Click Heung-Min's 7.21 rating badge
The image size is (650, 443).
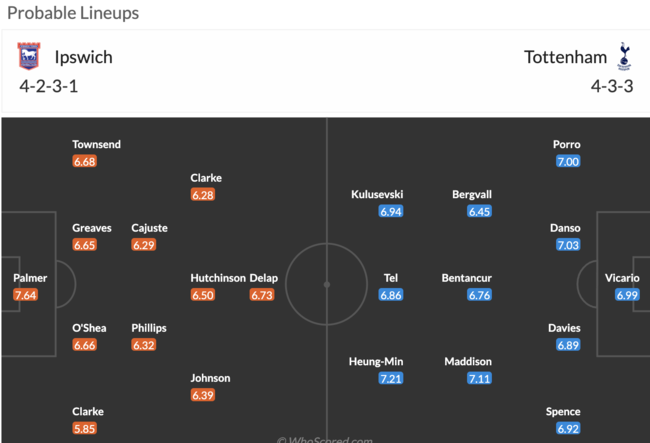click(390, 378)
